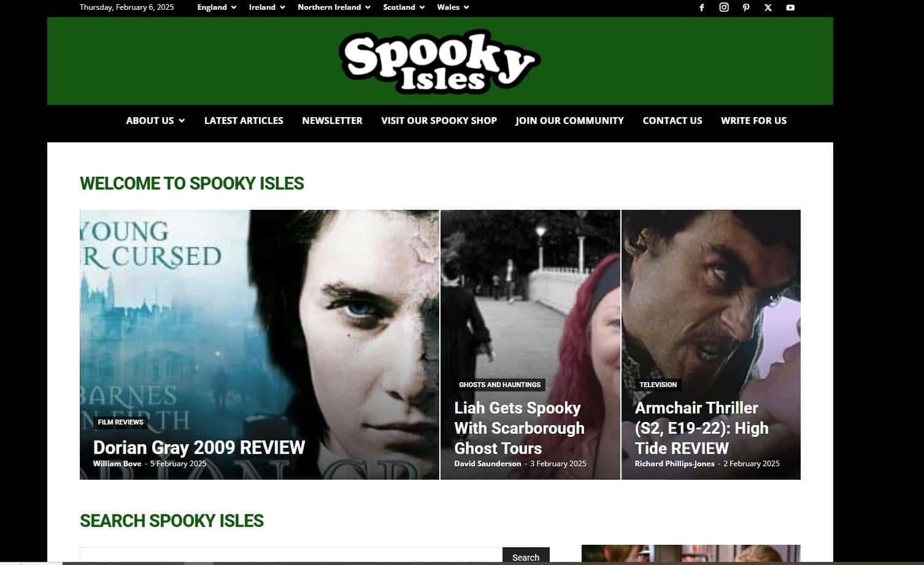924x565 pixels.
Task: Focus the Search Spooky Isles input field
Action: (291, 556)
